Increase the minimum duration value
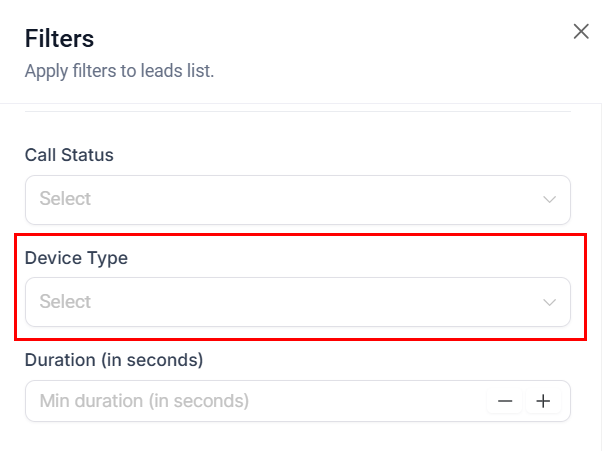The width and height of the screenshot is (602, 451). (543, 401)
